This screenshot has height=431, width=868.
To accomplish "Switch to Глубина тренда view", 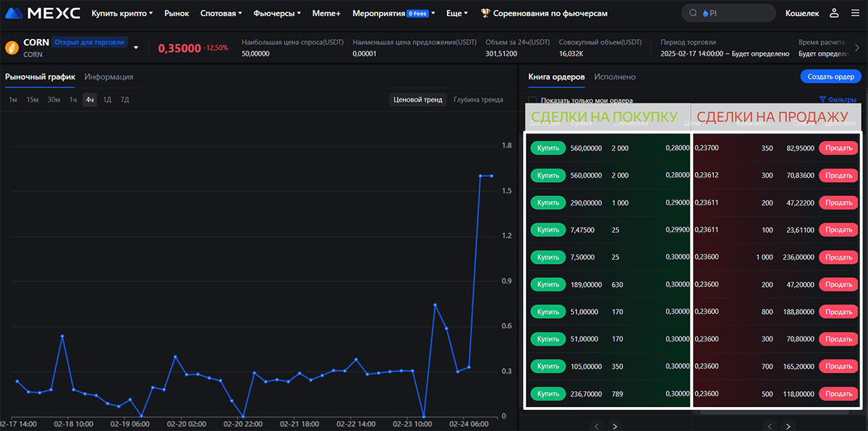I will [x=478, y=100].
